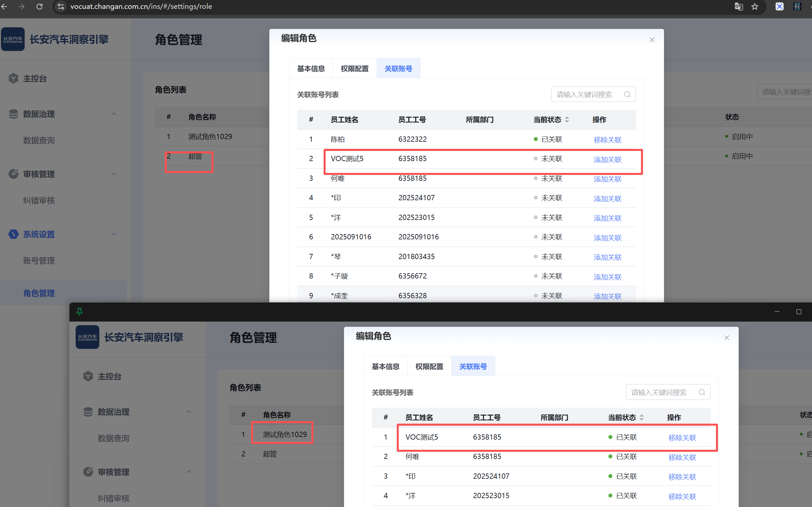Click the bookmark star icon
Screen dimensions: 812x507
(754, 6)
